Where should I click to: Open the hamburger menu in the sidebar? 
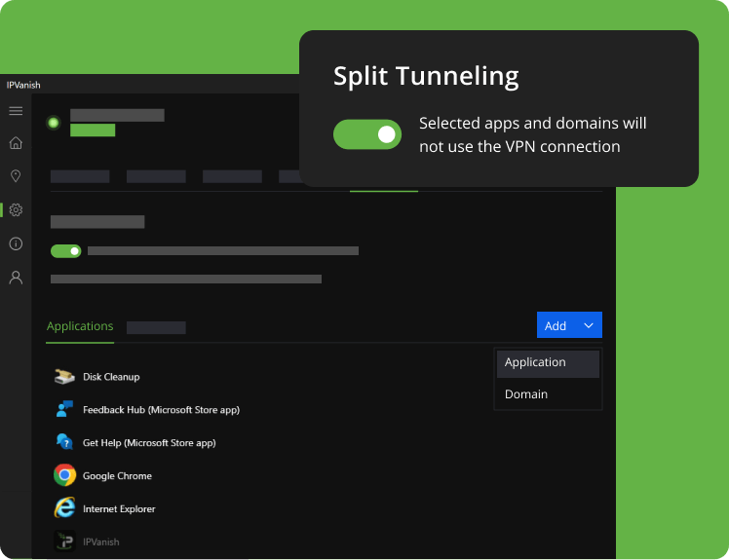(16, 111)
